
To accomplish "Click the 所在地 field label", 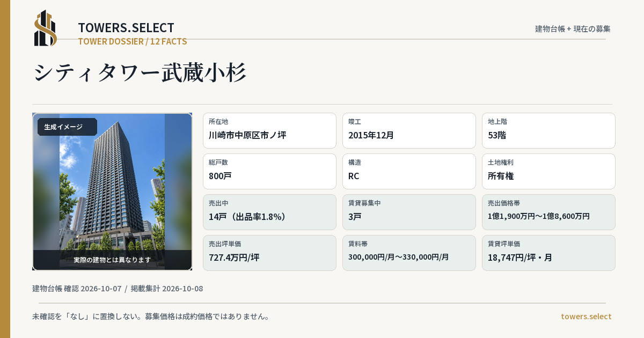I will (218, 122).
